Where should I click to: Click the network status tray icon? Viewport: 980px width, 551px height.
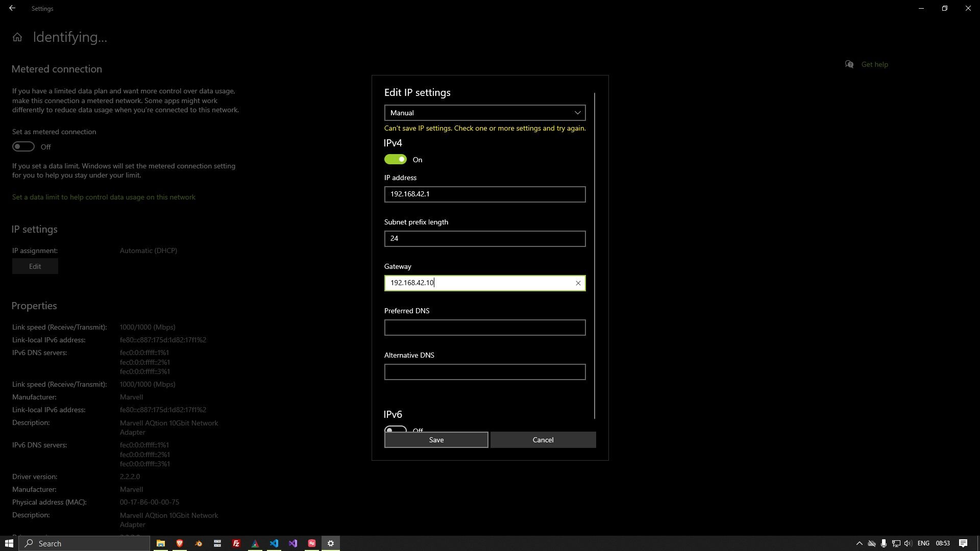[896, 543]
